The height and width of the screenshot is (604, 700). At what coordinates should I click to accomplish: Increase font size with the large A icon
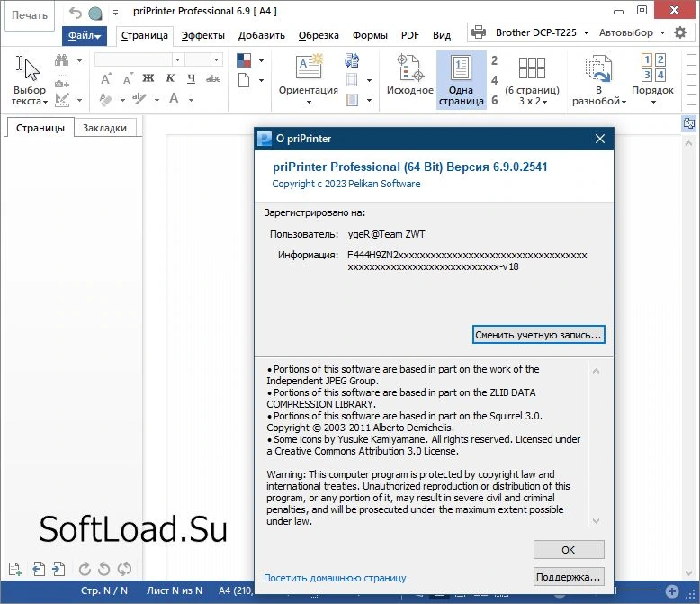click(106, 78)
